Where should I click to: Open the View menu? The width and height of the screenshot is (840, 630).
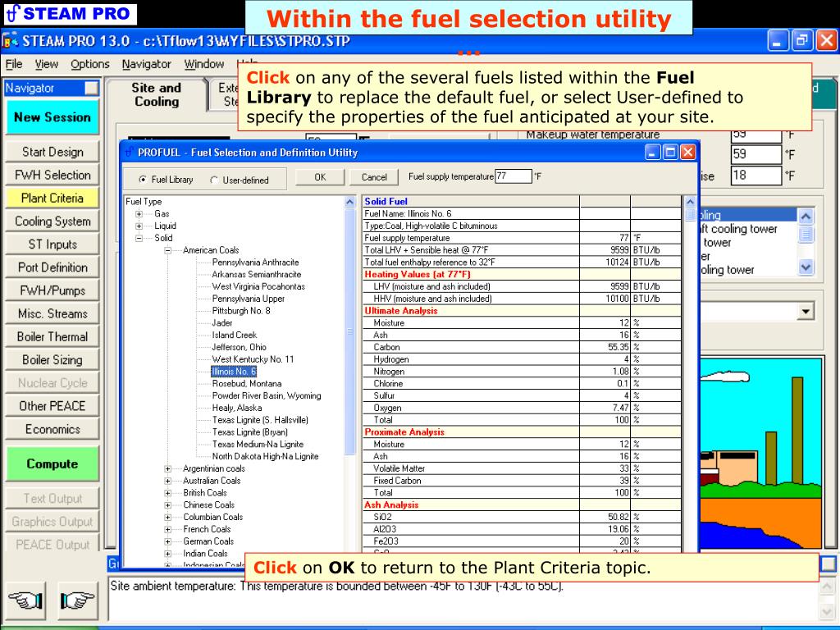[47, 64]
